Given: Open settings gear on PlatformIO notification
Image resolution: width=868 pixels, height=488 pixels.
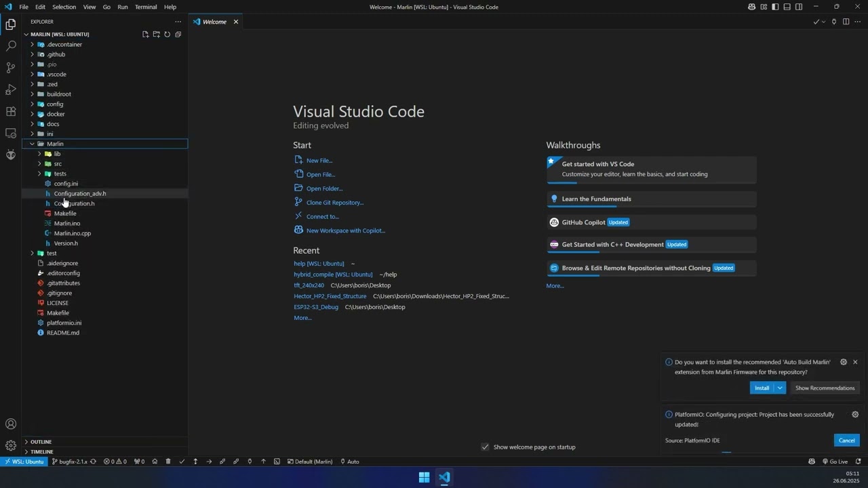Looking at the screenshot, I should 855,414.
